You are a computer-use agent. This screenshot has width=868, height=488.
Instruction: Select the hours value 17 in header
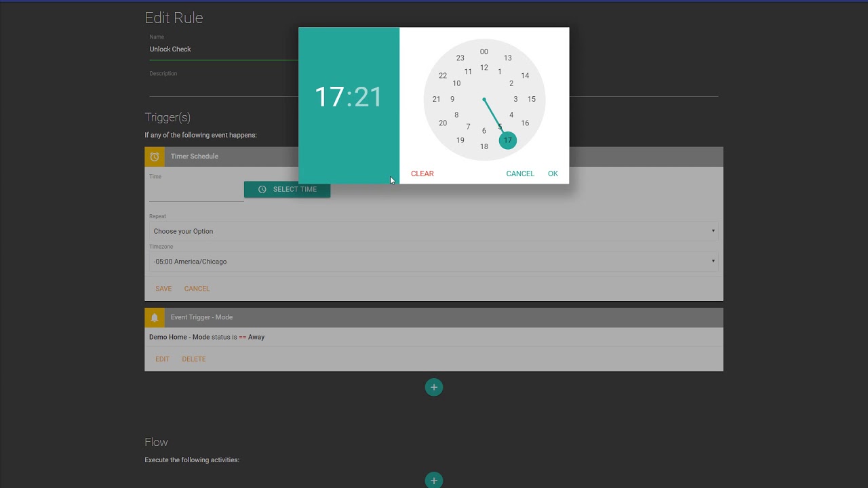click(329, 97)
